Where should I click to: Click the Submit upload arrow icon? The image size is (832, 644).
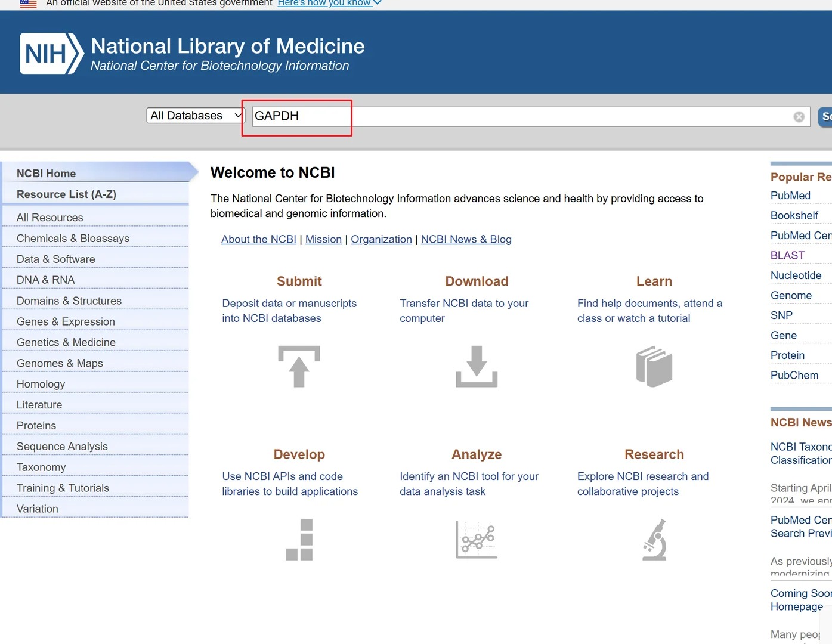coord(299,366)
